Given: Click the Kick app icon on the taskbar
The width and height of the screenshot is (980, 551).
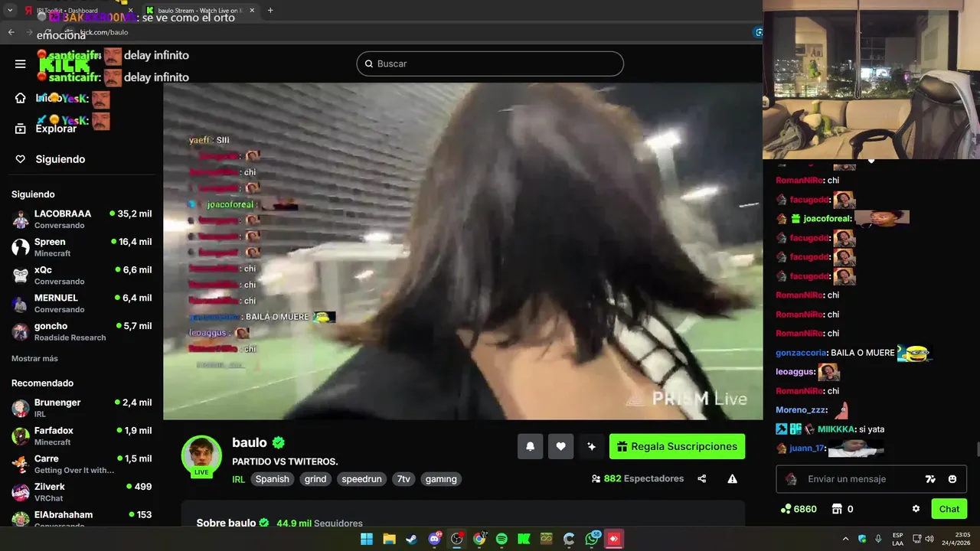Looking at the screenshot, I should click(x=524, y=539).
